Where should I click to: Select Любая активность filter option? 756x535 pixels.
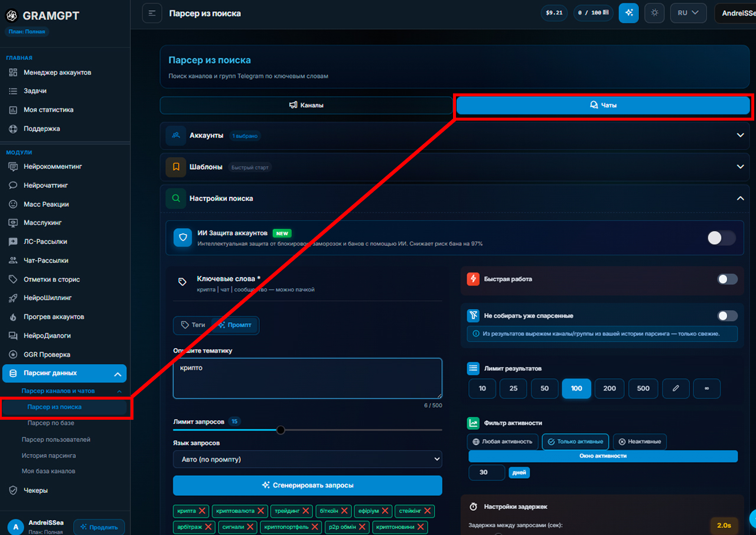(503, 442)
